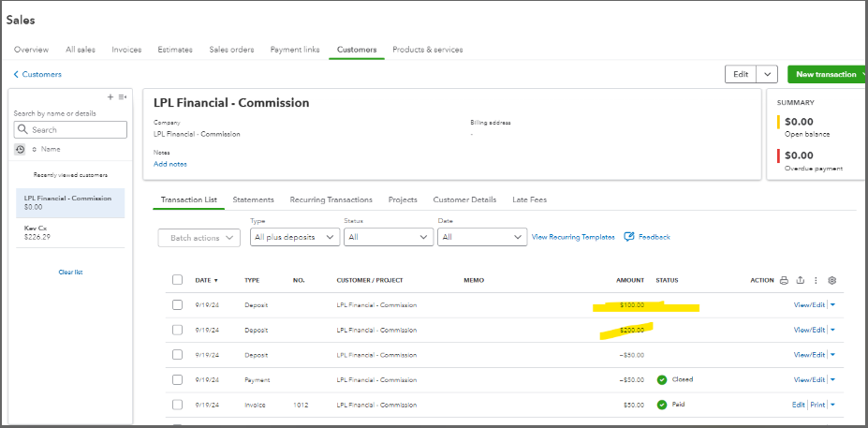Expand the Date filter dropdown
The height and width of the screenshot is (428, 868).
tap(481, 238)
